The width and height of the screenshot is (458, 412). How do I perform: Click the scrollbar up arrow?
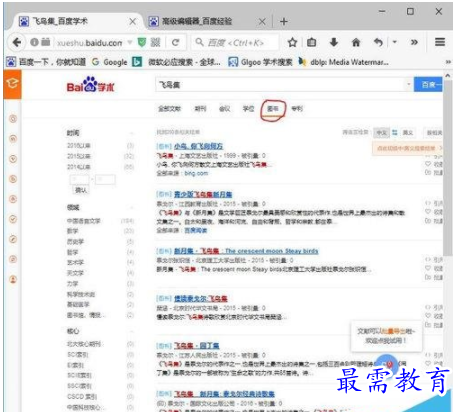click(448, 76)
